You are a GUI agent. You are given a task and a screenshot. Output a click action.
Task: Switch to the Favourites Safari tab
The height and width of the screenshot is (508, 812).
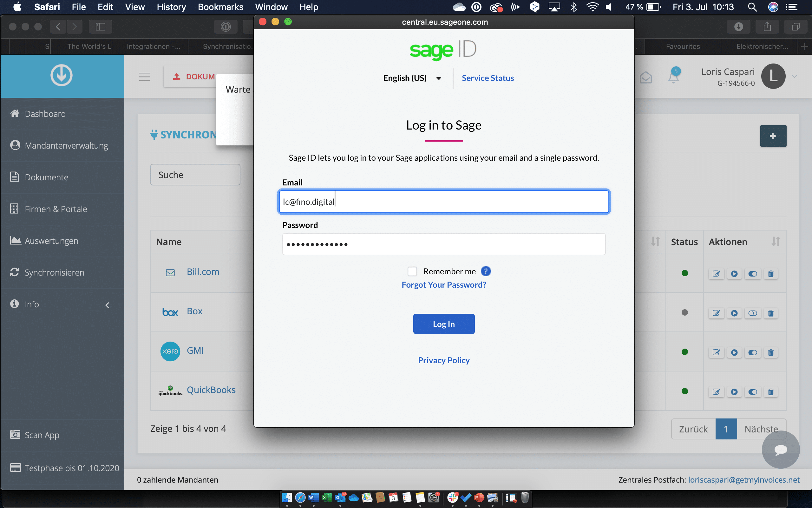pyautogui.click(x=683, y=46)
